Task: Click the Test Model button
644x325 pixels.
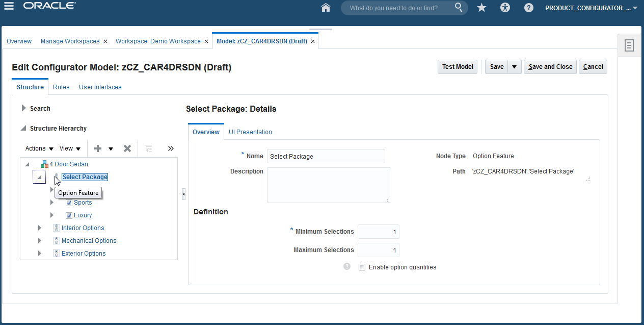Action: pos(457,66)
